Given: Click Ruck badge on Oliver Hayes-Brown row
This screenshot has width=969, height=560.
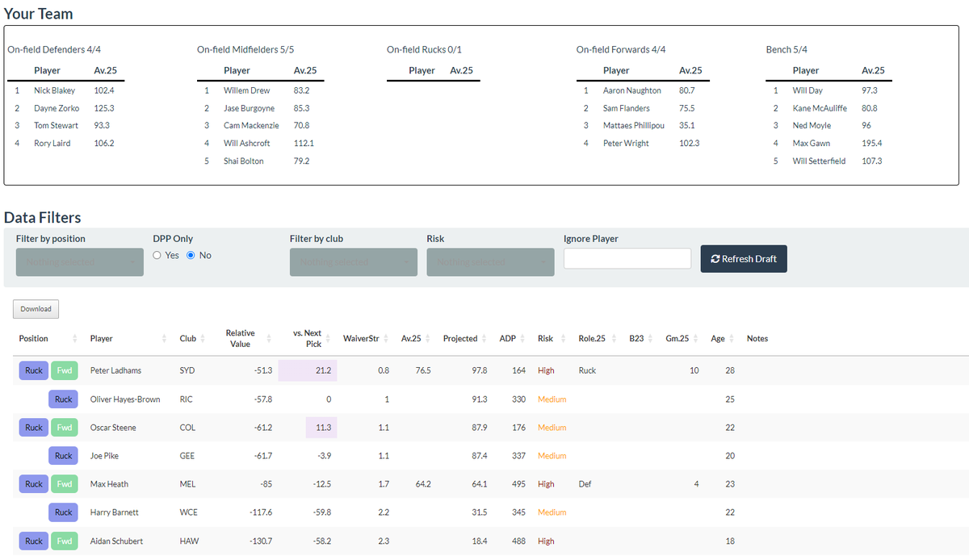Looking at the screenshot, I should (64, 399).
